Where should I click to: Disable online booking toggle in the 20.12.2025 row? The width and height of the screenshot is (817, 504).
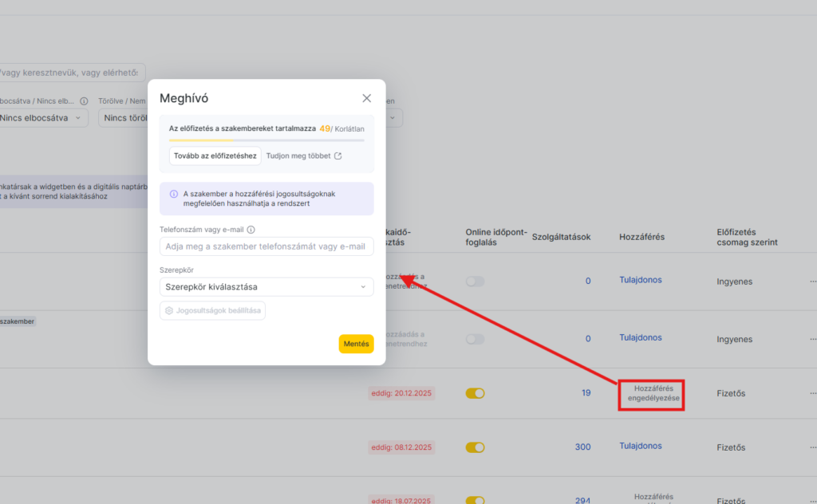coord(475,393)
